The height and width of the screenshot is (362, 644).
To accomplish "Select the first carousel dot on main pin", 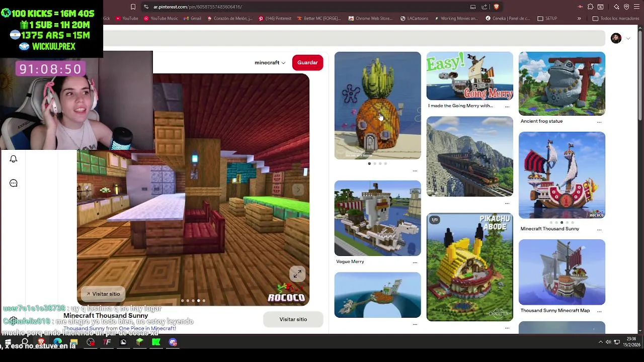I will tap(182, 301).
